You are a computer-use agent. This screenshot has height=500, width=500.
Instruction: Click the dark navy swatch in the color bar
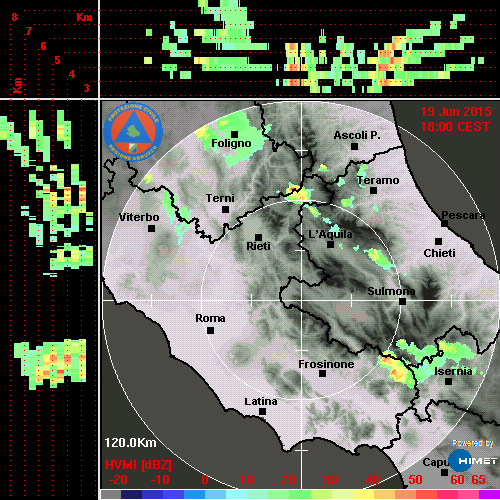131,494
